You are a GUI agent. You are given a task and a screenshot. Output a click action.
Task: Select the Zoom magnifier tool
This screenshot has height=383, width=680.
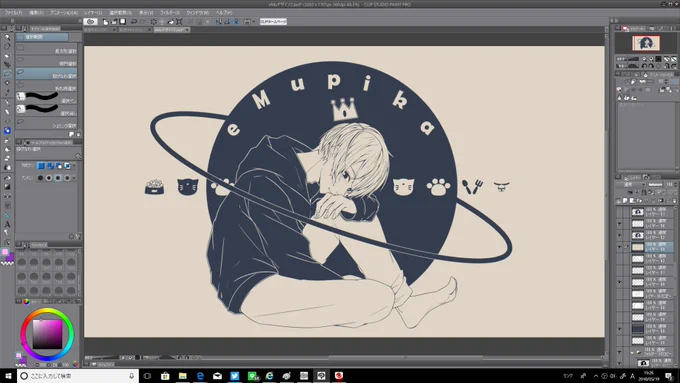7,37
